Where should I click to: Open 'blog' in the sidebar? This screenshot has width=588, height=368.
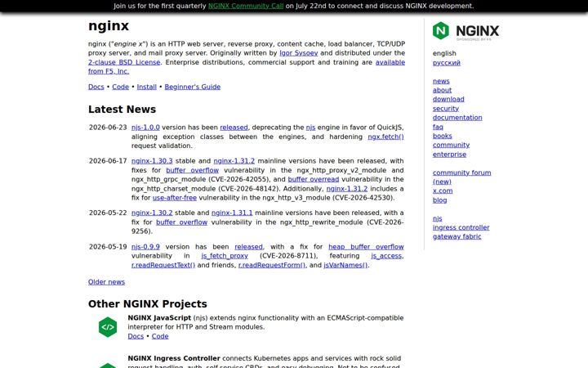pos(440,200)
